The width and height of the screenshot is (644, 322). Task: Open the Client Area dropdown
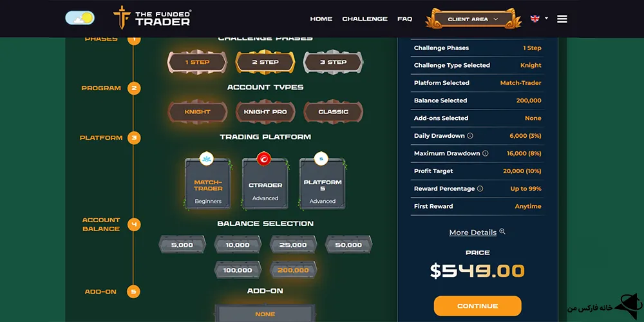[x=473, y=19]
